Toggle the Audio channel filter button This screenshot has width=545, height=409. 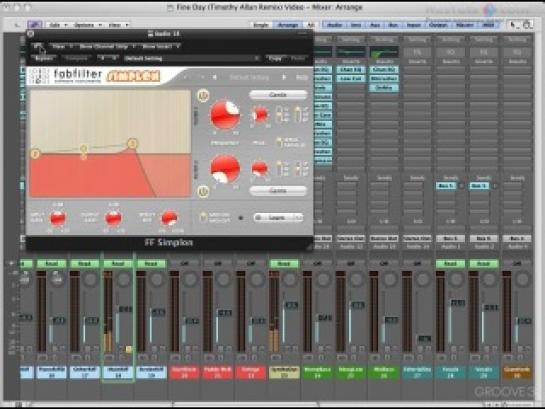coord(334,25)
